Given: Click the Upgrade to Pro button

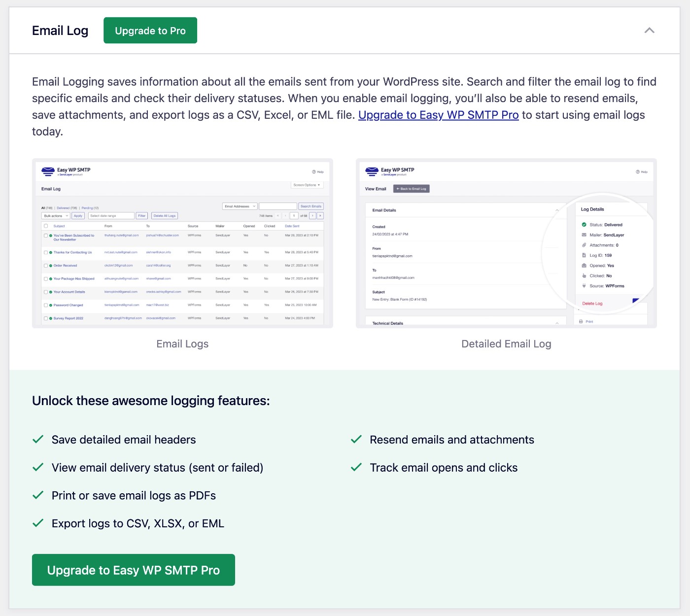Looking at the screenshot, I should point(150,31).
